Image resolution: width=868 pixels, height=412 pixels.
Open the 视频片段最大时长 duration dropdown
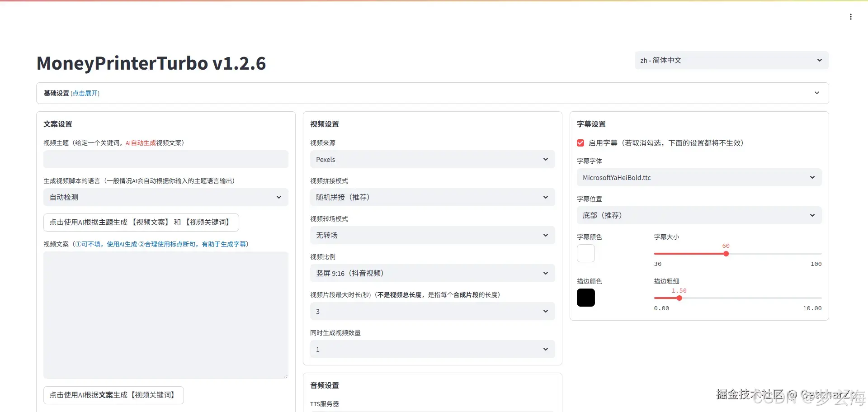point(432,311)
